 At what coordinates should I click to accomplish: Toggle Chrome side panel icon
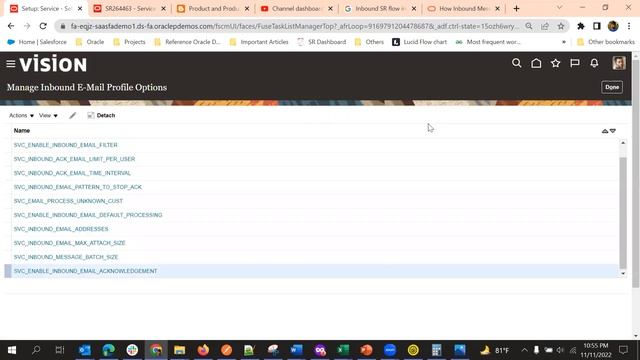coord(597,26)
